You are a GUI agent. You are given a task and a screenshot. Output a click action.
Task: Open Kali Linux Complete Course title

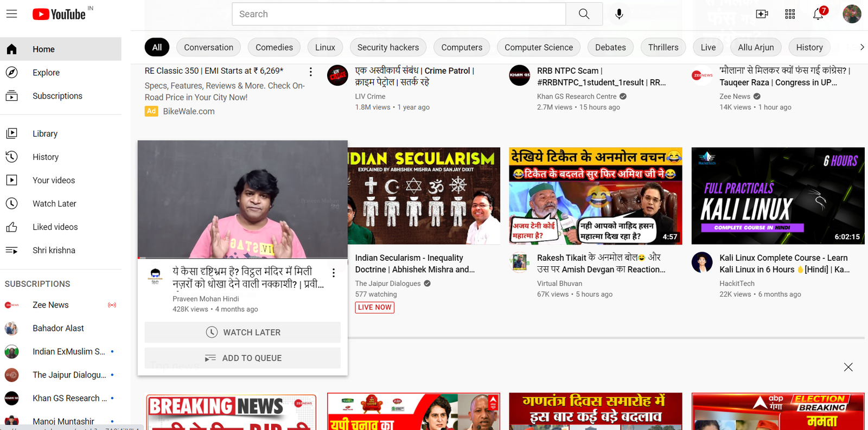click(784, 264)
